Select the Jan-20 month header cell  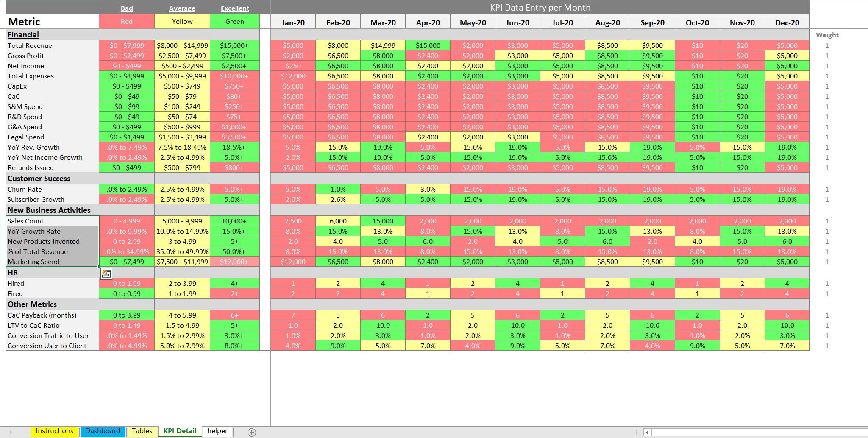293,22
